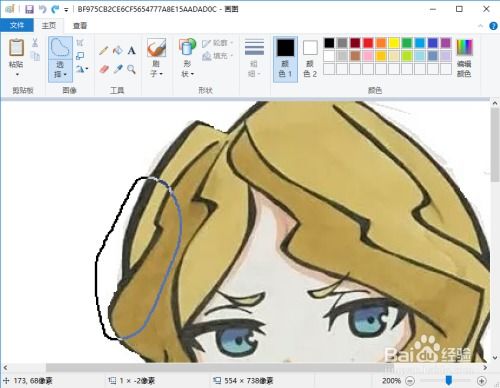Open the Rotate dropdown
This screenshot has width=500, height=388.
[x=82, y=69]
